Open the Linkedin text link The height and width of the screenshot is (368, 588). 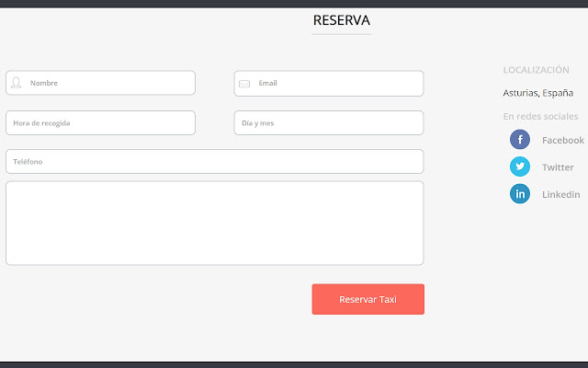pyautogui.click(x=560, y=194)
